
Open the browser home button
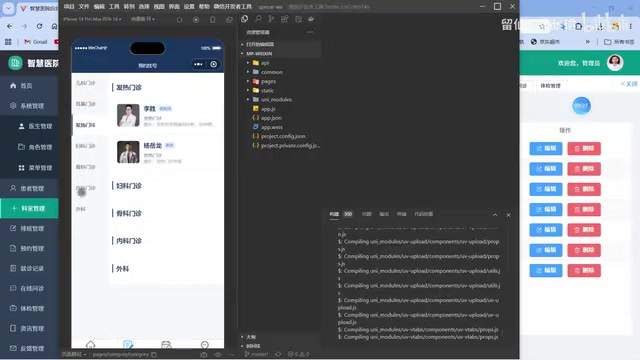point(54,26)
